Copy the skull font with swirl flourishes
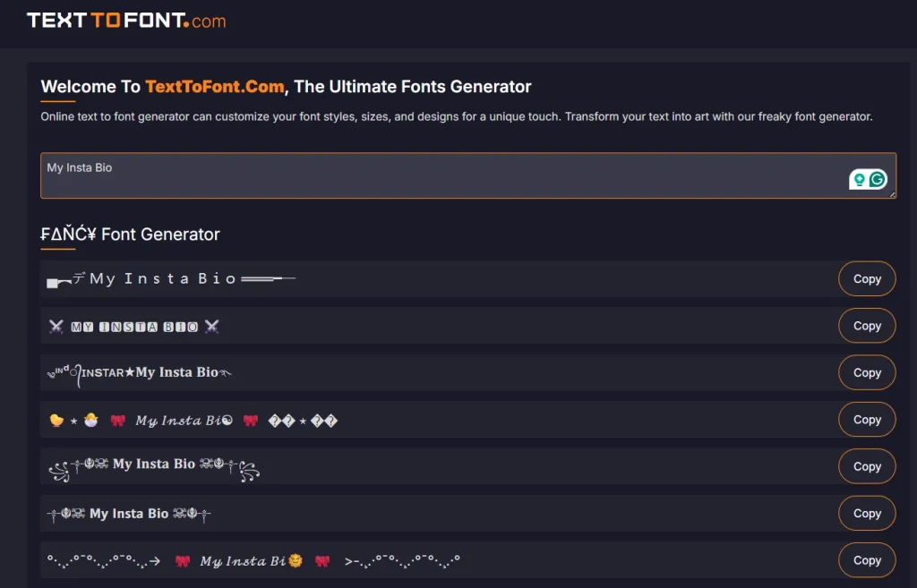Viewport: 917px width, 588px height. click(867, 466)
